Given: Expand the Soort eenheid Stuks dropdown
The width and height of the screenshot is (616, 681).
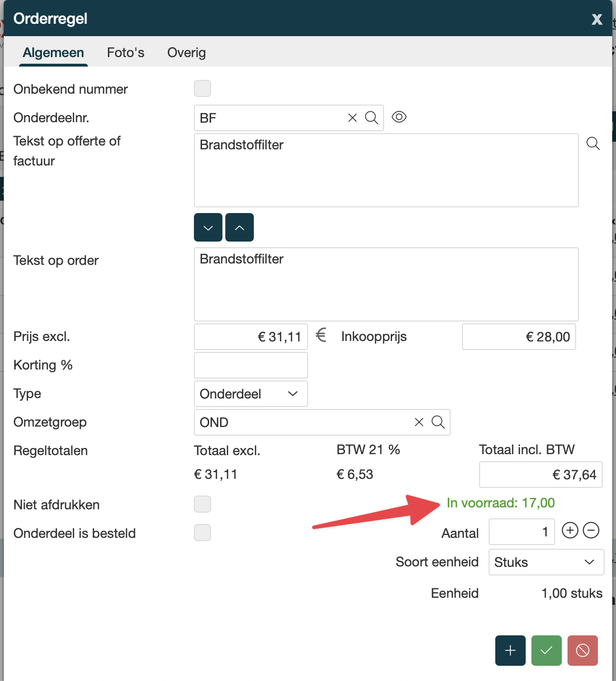Looking at the screenshot, I should click(x=546, y=562).
